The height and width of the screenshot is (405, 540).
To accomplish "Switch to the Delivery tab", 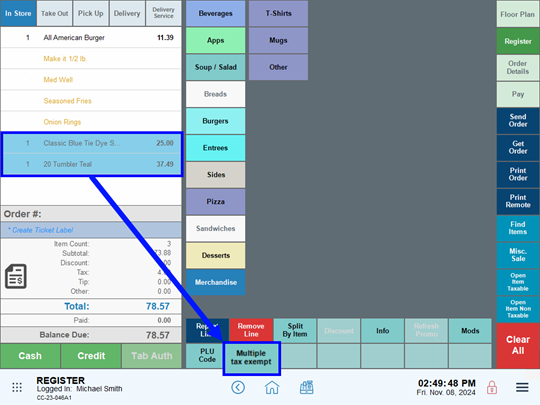I will coord(127,13).
